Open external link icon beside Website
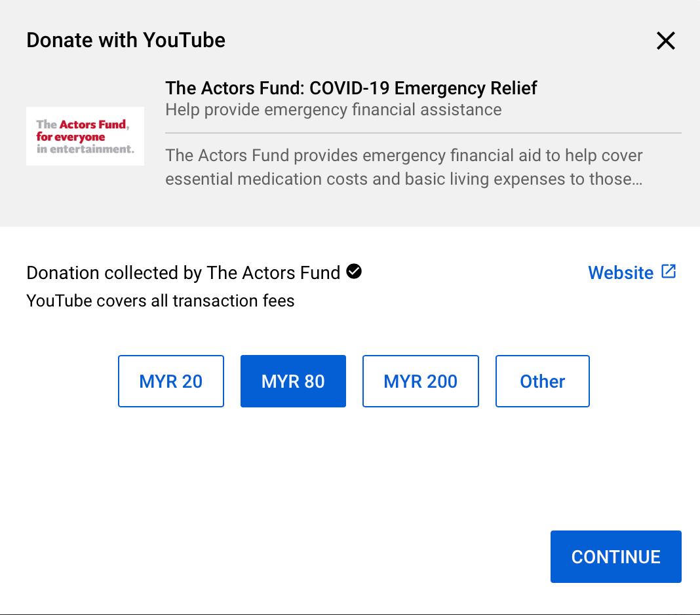 tap(669, 271)
